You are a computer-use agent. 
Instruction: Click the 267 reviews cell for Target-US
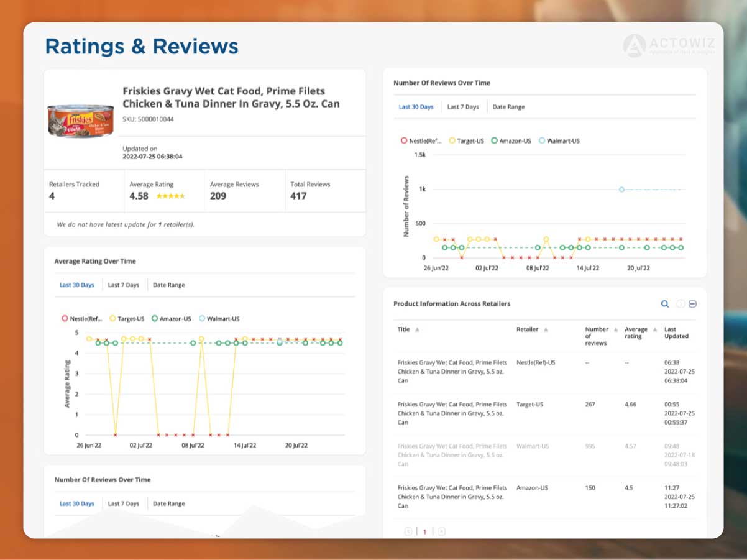(x=590, y=405)
